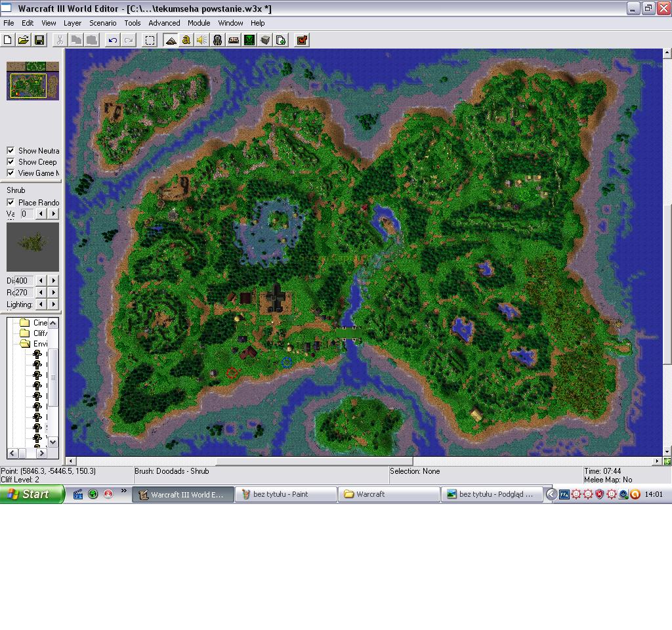
Task: Expand the quick launch chevron in taskbar
Action: click(124, 491)
